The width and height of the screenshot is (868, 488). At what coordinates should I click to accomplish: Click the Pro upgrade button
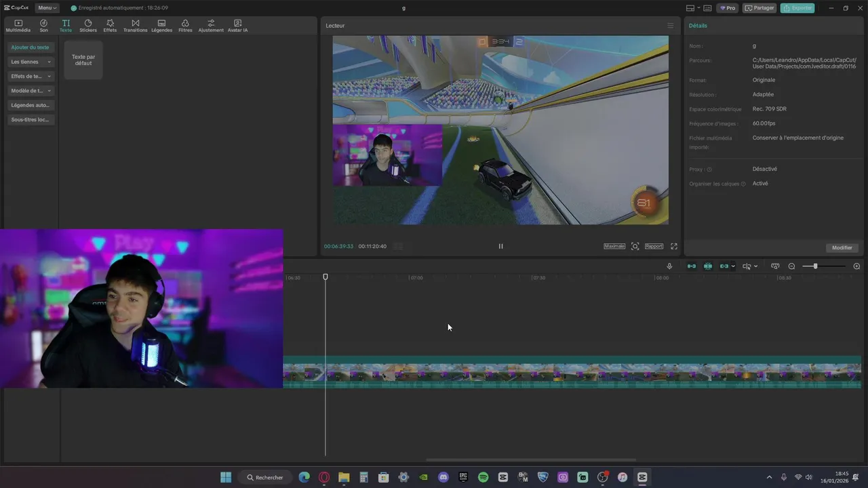(x=728, y=8)
